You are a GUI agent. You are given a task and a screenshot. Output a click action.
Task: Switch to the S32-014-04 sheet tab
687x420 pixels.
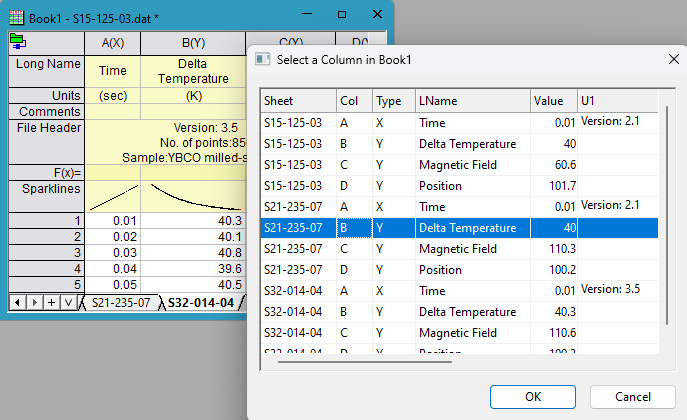[200, 302]
